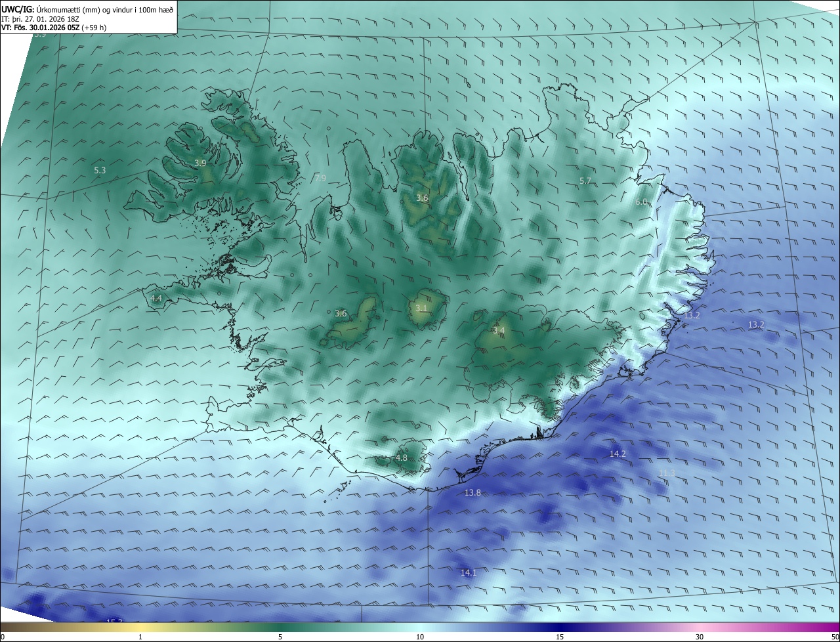Click the 6.0 value near the east coast
The image size is (840, 642).
point(641,202)
